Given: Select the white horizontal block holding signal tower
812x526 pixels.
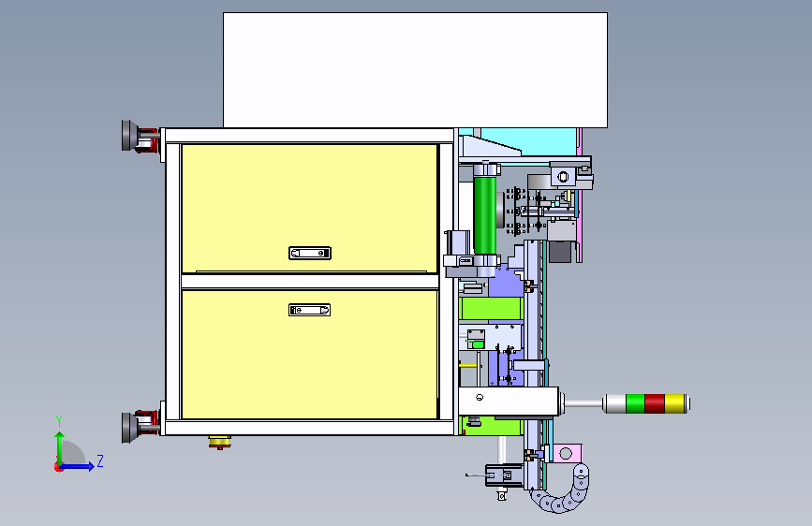Looking at the screenshot, I should click(508, 402).
